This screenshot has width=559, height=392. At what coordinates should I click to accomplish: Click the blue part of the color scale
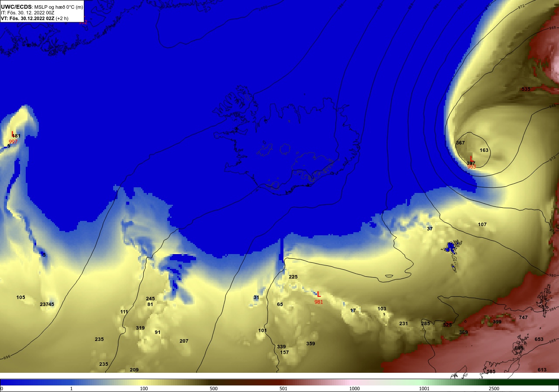pyautogui.click(x=35, y=382)
